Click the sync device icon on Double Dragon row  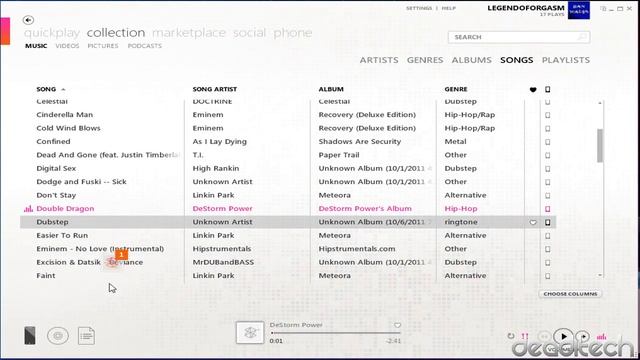(x=548, y=209)
